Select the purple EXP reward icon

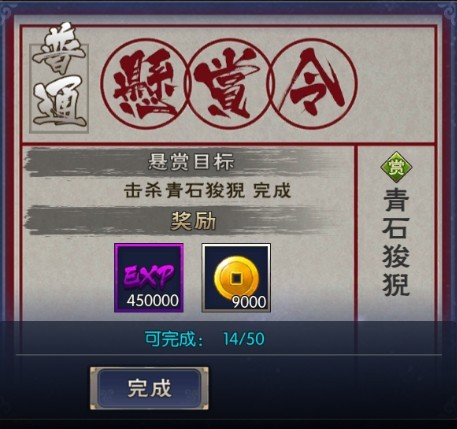149,278
